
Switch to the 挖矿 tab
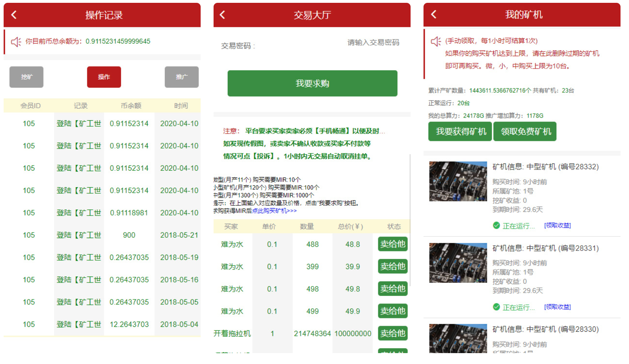point(26,77)
